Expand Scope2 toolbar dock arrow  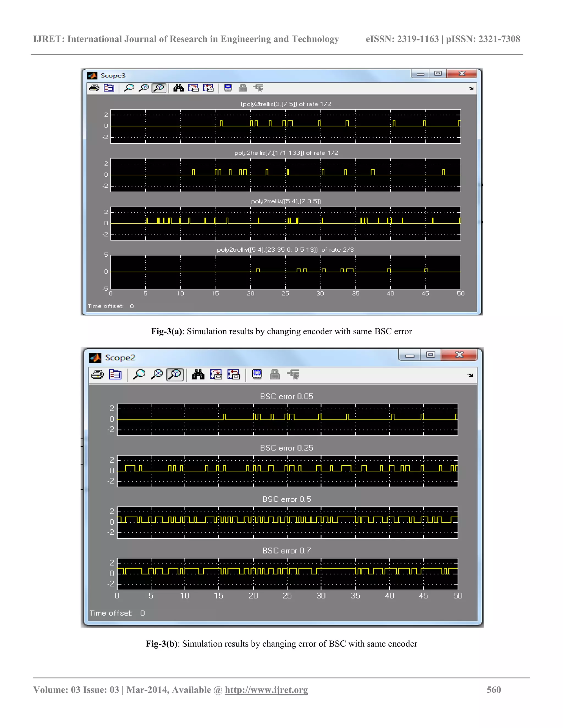pyautogui.click(x=470, y=375)
